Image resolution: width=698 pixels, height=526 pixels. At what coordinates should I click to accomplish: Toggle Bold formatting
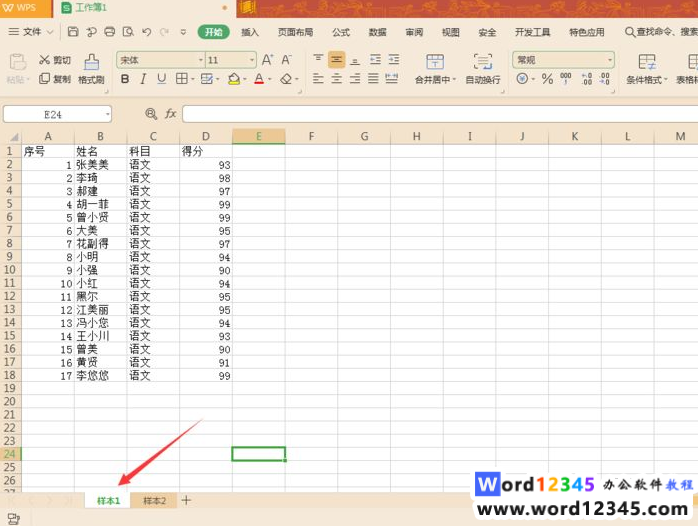point(125,79)
